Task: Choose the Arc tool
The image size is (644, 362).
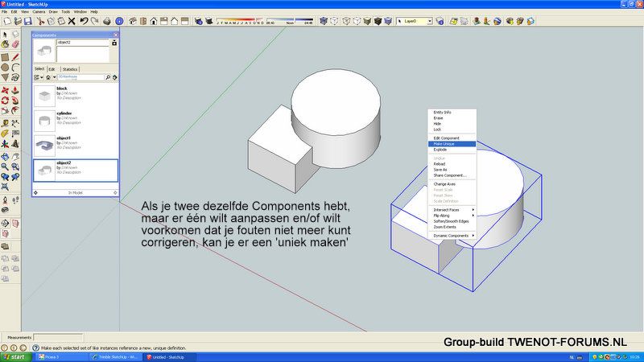Action: tap(15, 68)
